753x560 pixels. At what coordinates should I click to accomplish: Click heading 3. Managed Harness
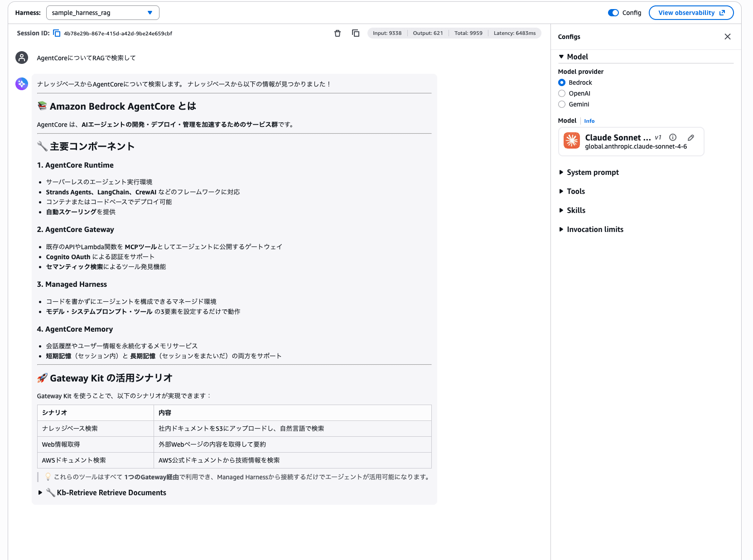coord(72,284)
